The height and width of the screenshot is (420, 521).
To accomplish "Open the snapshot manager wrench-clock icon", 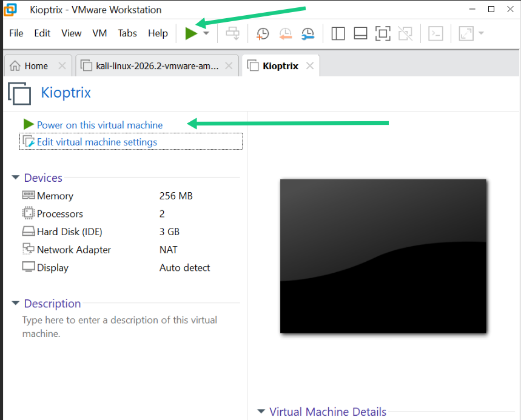I will point(308,33).
